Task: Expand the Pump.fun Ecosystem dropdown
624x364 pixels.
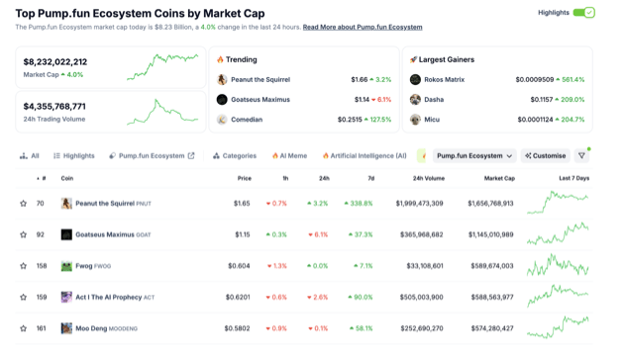Action: [474, 155]
